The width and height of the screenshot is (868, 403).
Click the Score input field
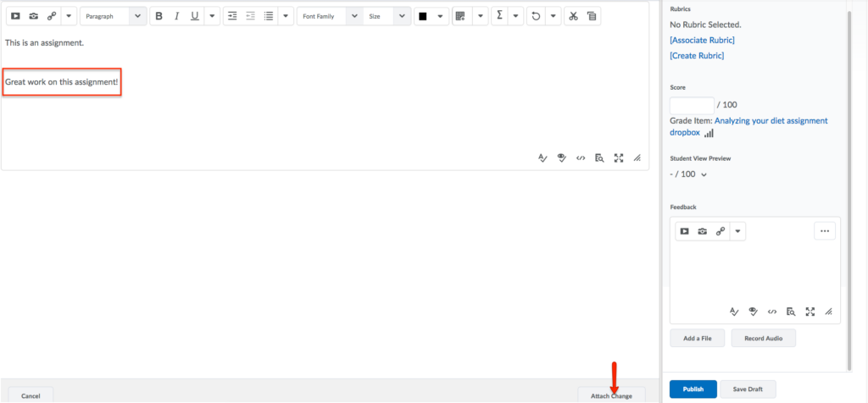point(692,105)
